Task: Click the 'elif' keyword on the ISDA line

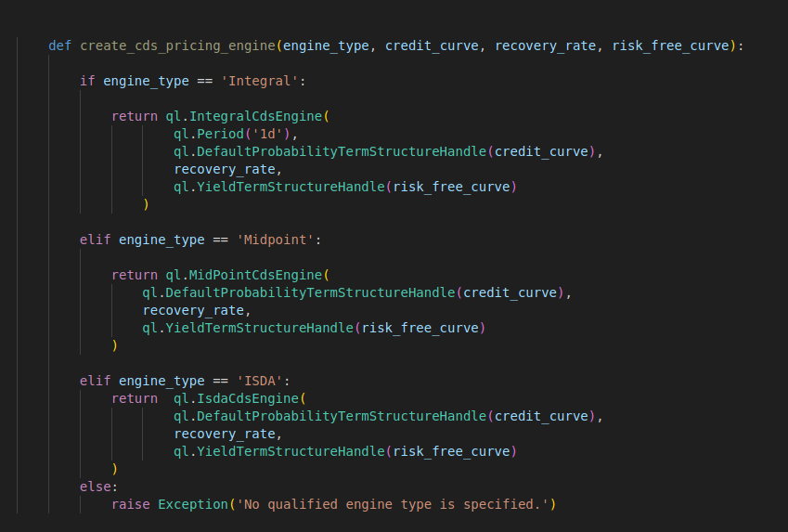Action: pyautogui.click(x=95, y=381)
